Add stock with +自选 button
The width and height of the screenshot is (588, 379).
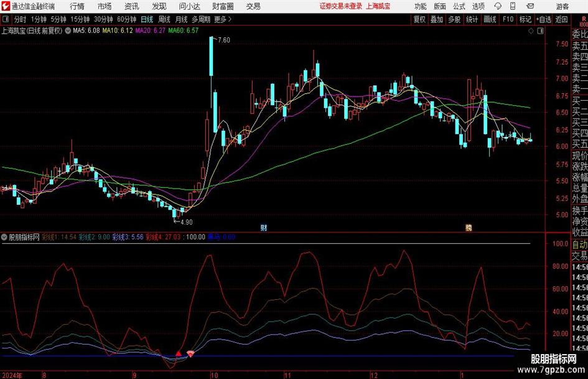click(x=544, y=19)
